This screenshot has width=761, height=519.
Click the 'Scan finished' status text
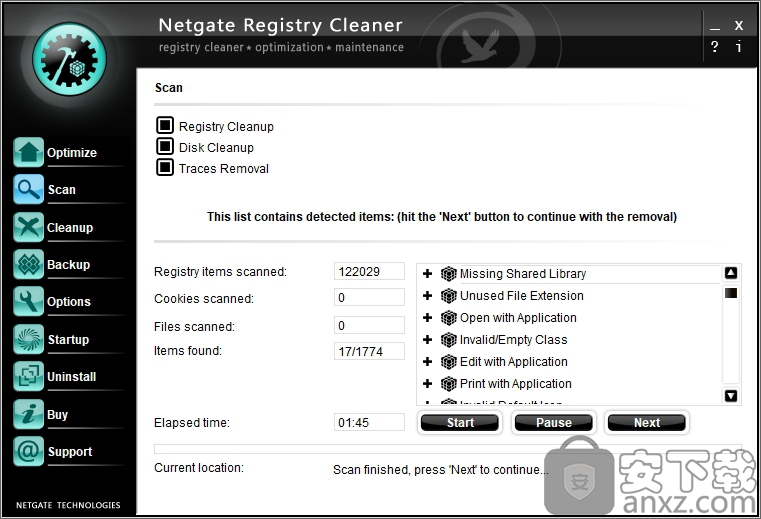pyautogui.click(x=441, y=469)
